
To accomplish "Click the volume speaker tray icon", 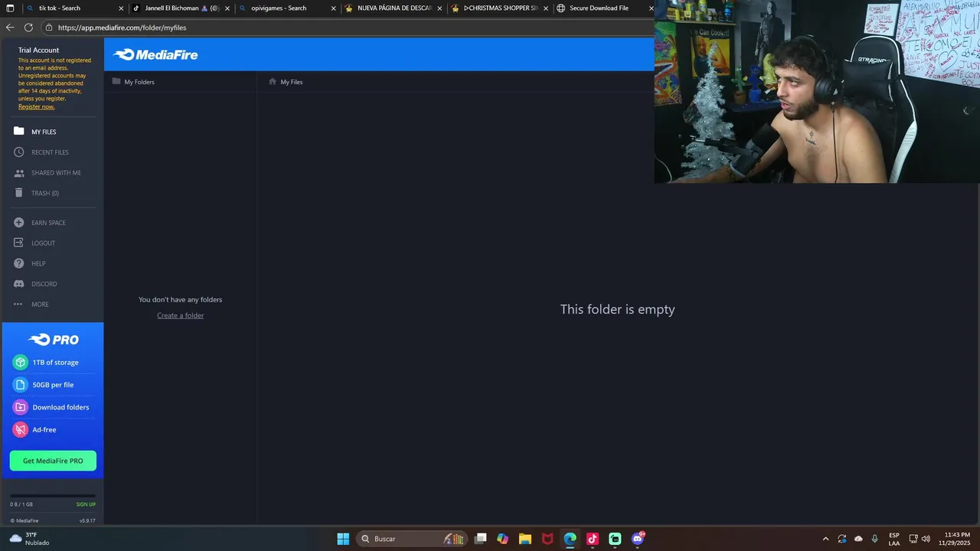I will [x=926, y=539].
